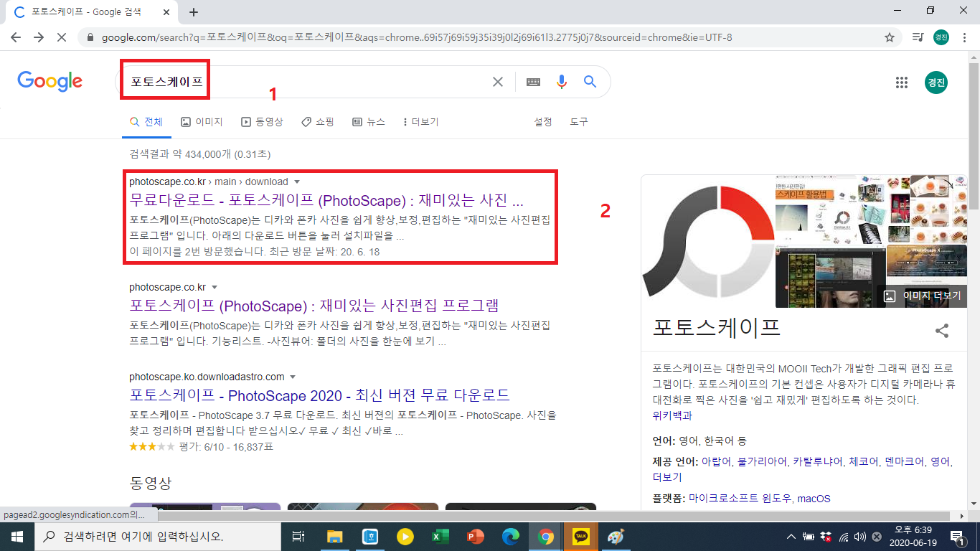Switch to the 동영상 search tab
This screenshot has height=551, width=980.
(x=262, y=122)
